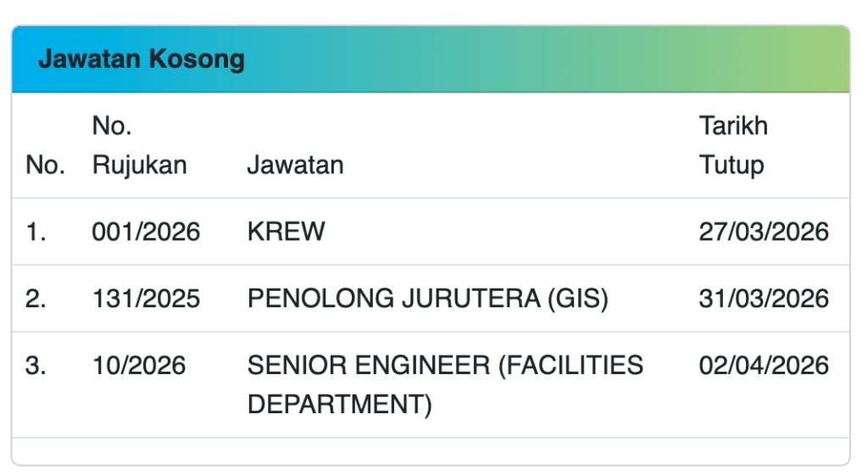Click the closing date 27/03/2026
The height and width of the screenshot is (476, 868).
click(764, 232)
